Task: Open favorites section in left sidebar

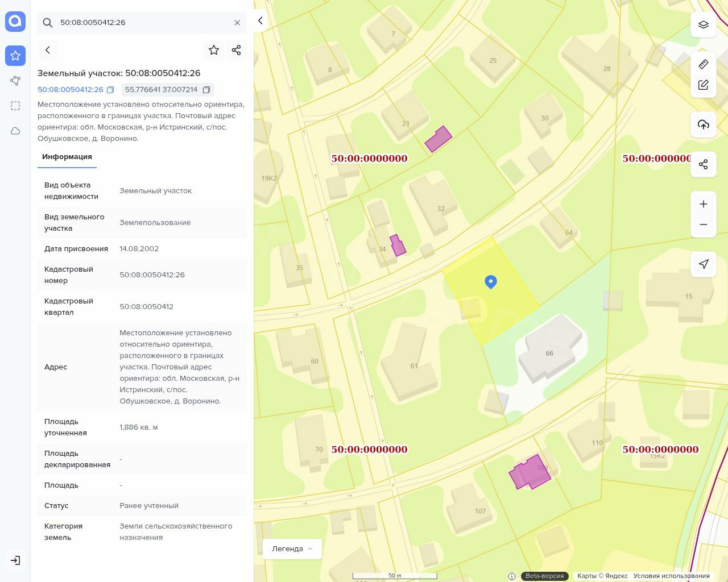Action: click(x=15, y=56)
